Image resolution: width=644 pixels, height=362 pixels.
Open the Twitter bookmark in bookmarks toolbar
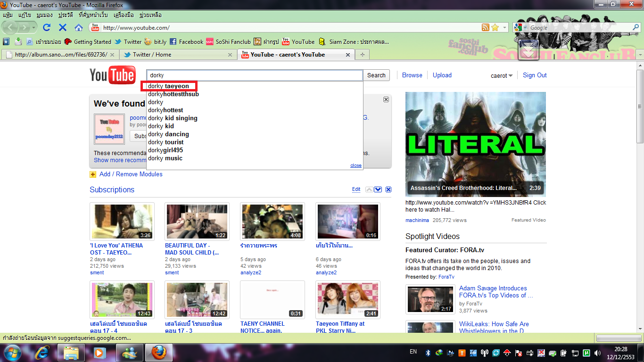tap(128, 41)
